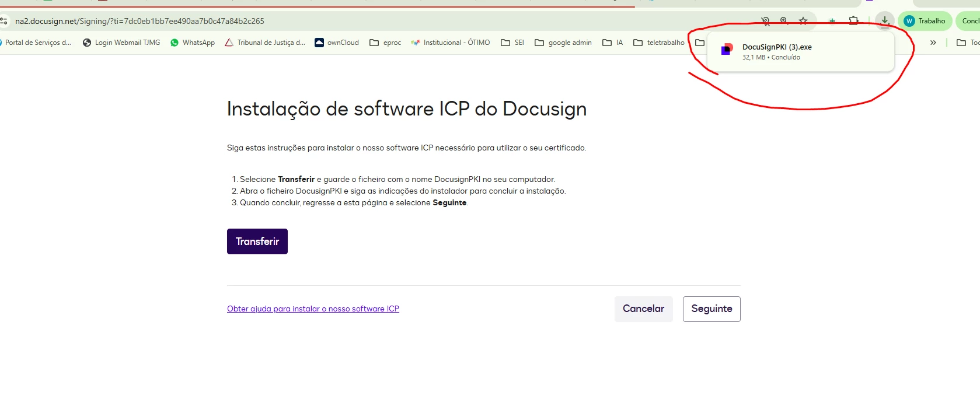Open the ownCloud bookmark
This screenshot has width=980, height=410.
[x=337, y=43]
